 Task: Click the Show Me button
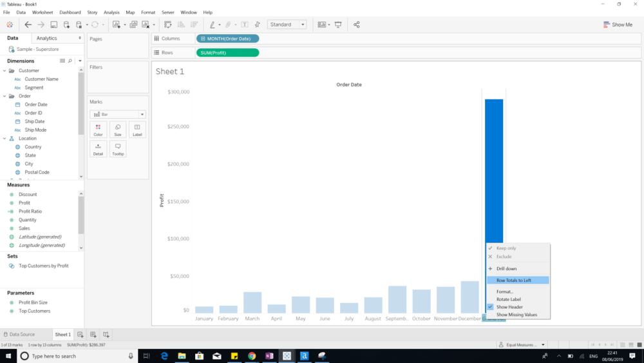(x=618, y=25)
